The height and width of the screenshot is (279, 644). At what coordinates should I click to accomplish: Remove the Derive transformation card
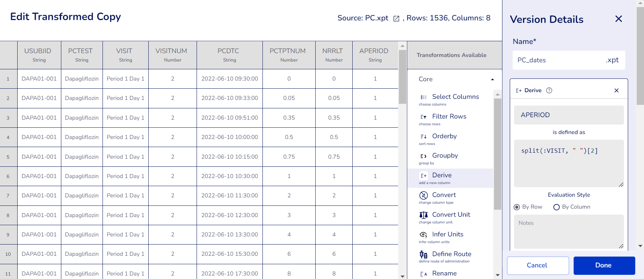[x=617, y=90]
